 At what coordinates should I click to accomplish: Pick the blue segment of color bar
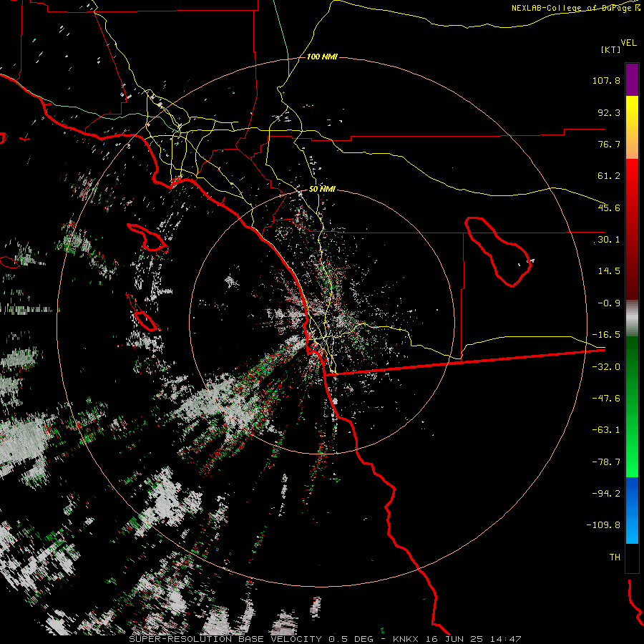point(632,493)
